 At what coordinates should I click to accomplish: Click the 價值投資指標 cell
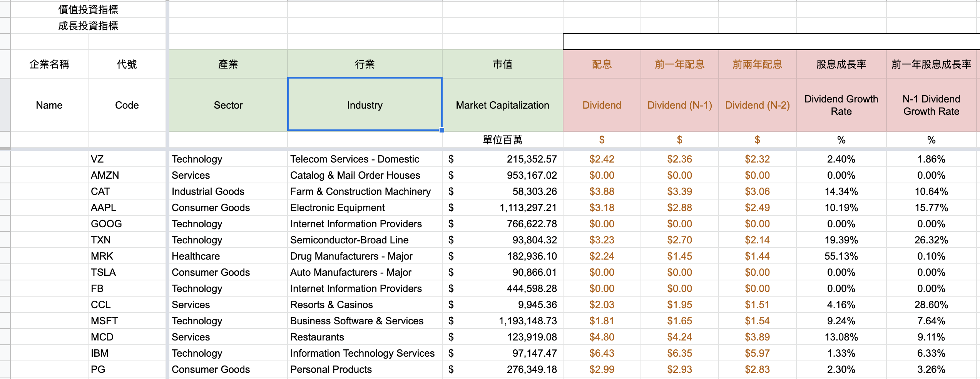89,9
